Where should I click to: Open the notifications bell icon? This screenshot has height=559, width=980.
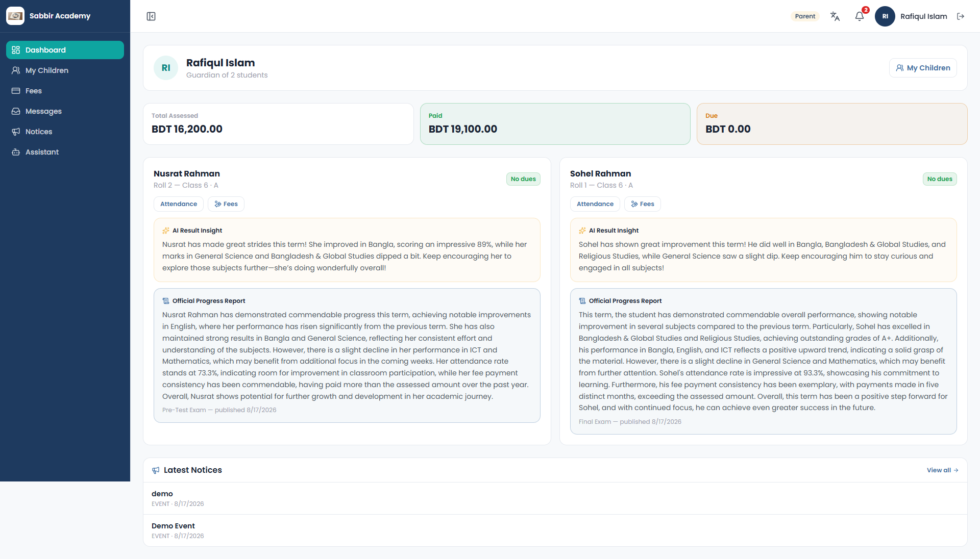pyautogui.click(x=860, y=16)
